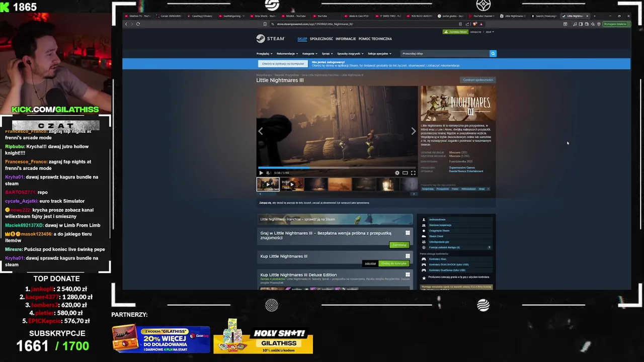The image size is (644, 362).
Task: Expand the Kategorie dropdown
Action: (309, 53)
